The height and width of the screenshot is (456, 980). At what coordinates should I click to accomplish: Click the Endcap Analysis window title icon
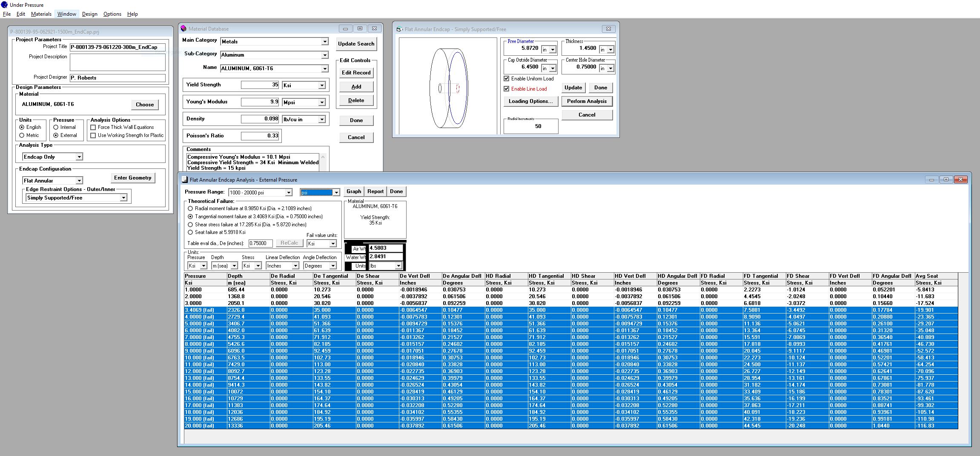point(185,180)
